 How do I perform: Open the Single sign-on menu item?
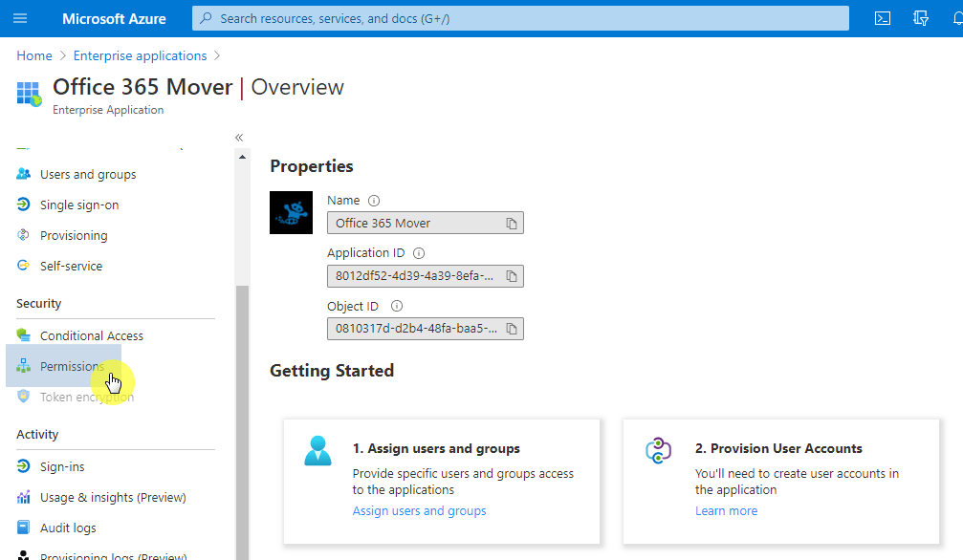(x=79, y=205)
